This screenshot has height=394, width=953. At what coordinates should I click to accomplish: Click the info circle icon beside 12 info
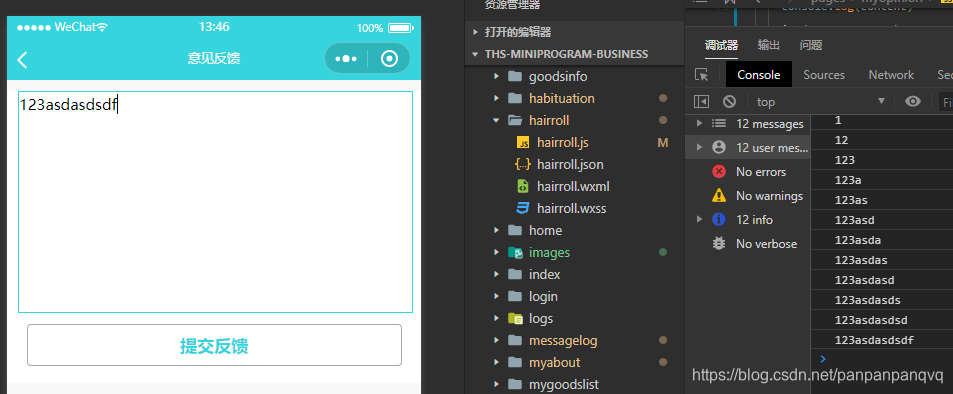coord(718,219)
